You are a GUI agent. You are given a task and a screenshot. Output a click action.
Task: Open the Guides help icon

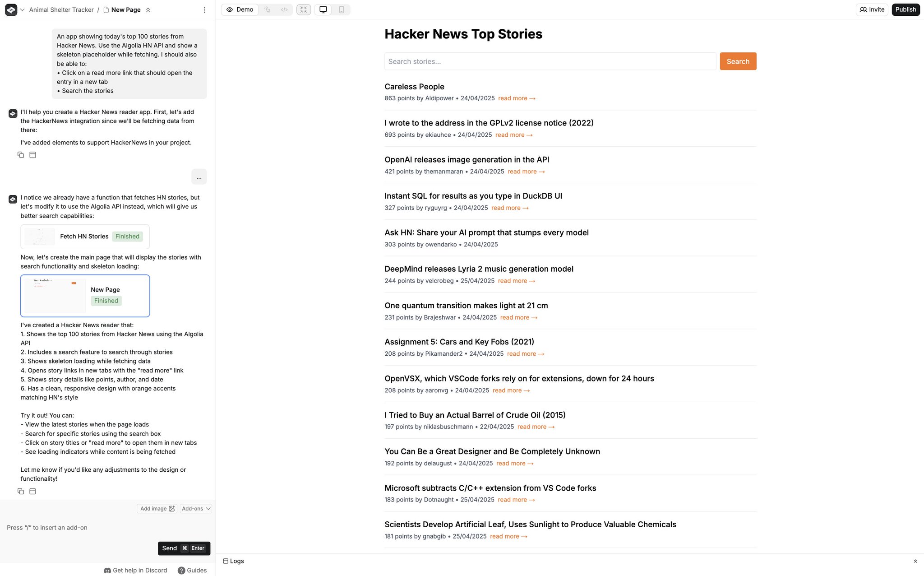[x=181, y=570]
